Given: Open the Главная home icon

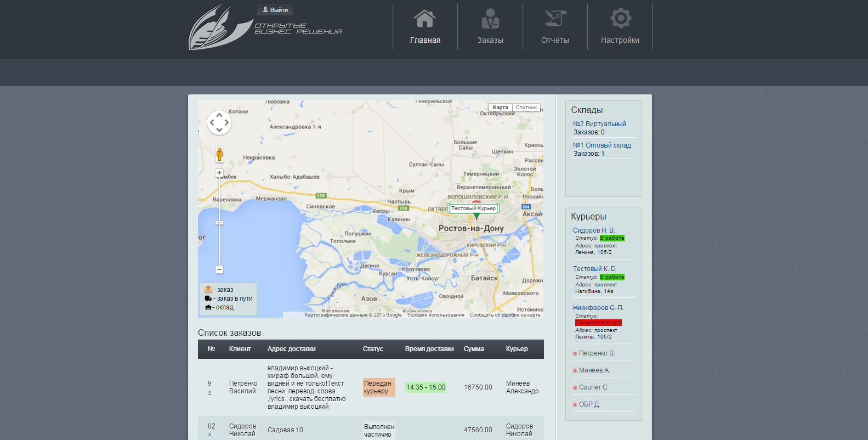Looking at the screenshot, I should tap(425, 19).
